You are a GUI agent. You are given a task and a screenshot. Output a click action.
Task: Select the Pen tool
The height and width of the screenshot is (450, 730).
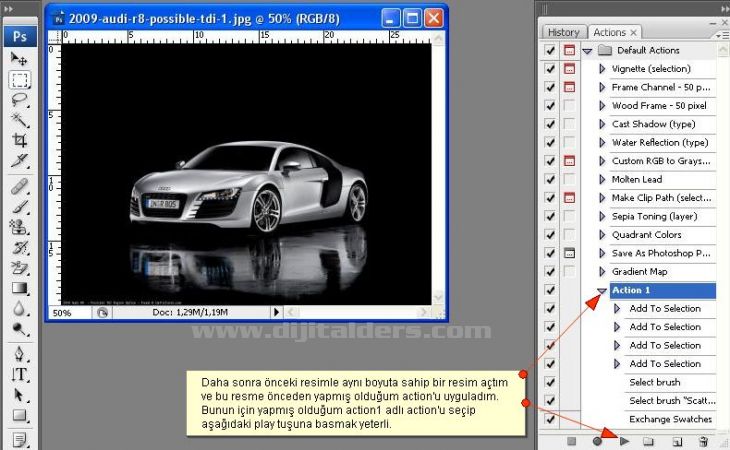click(x=19, y=354)
